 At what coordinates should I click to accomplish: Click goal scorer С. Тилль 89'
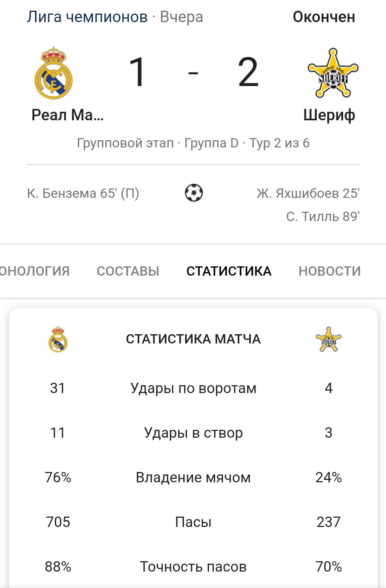[323, 216]
